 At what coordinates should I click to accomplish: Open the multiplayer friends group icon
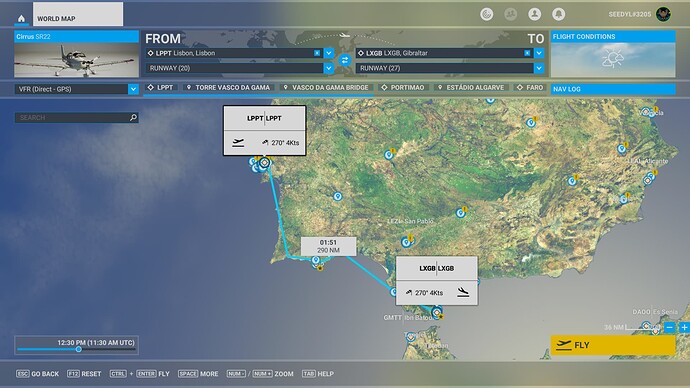[510, 14]
